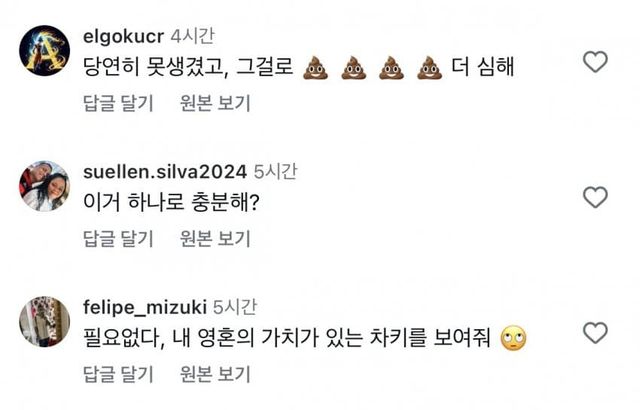Image resolution: width=640 pixels, height=410 pixels.
Task: Open suellen.silva2024's avatar photo
Action: (45, 186)
